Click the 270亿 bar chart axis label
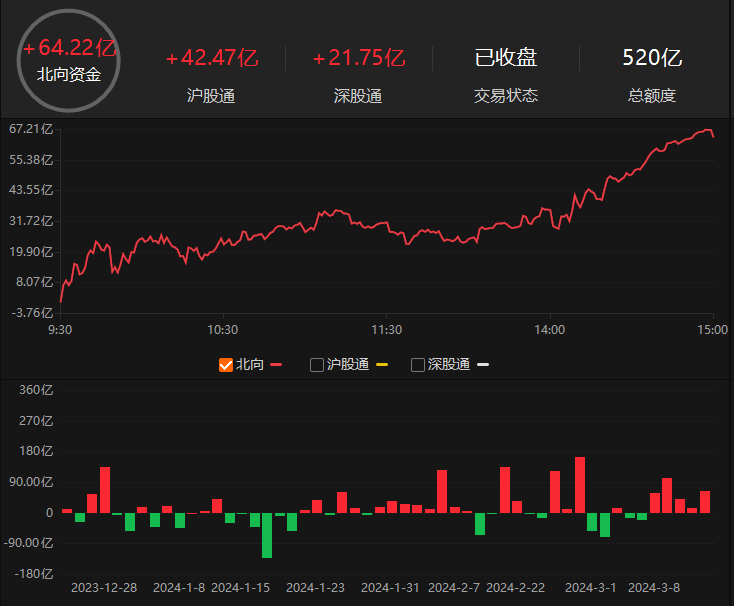This screenshot has height=606, width=734. (36, 421)
